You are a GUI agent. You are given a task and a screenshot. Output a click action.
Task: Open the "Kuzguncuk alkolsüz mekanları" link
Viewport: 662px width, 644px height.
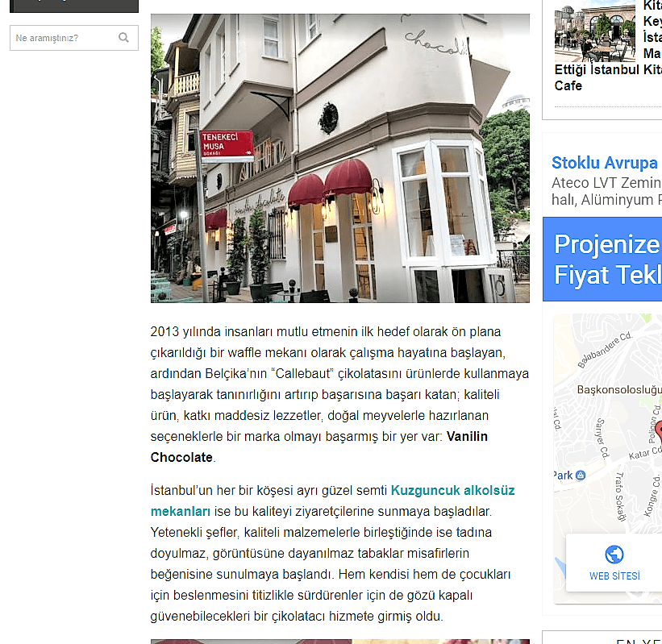click(x=452, y=489)
